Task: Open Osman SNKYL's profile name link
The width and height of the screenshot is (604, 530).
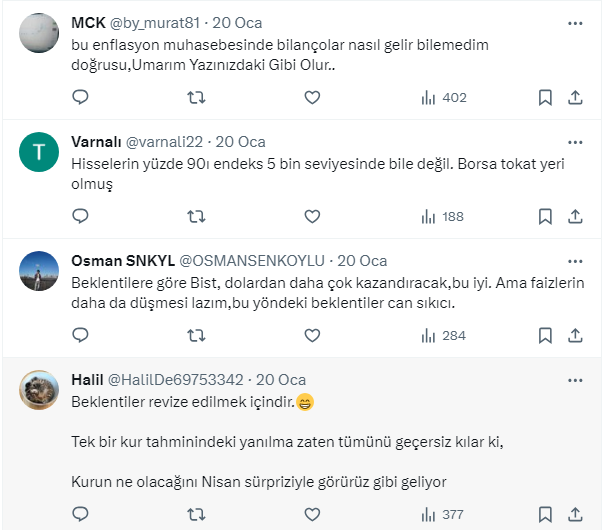Action: pyautogui.click(x=121, y=260)
